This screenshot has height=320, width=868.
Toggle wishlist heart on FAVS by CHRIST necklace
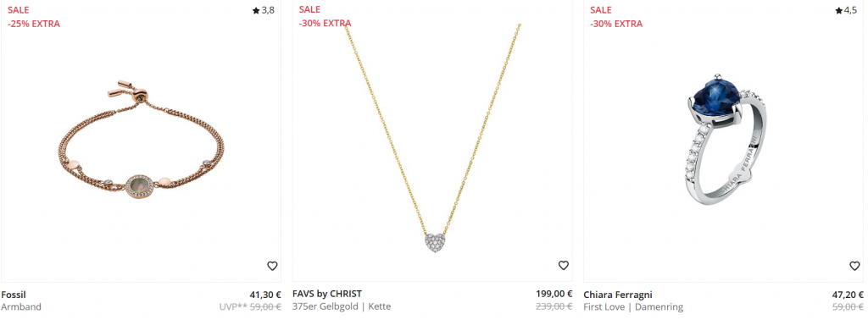click(x=564, y=266)
